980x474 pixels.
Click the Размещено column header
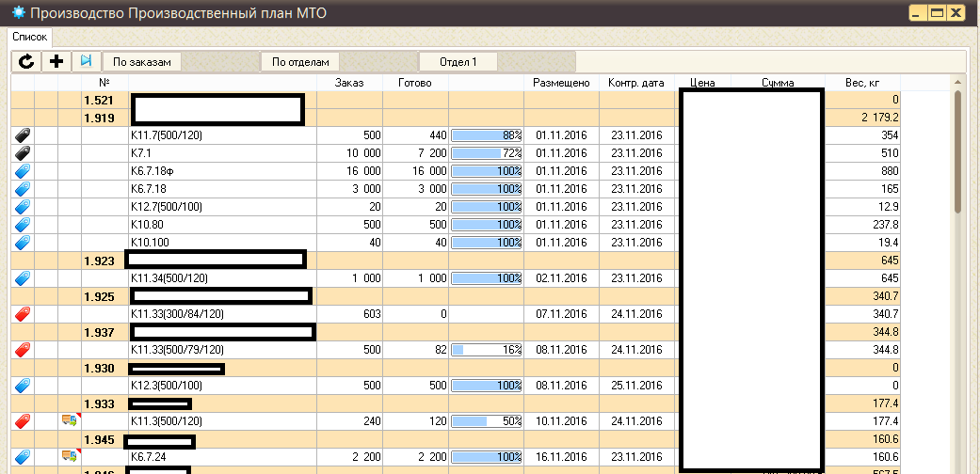[x=561, y=83]
